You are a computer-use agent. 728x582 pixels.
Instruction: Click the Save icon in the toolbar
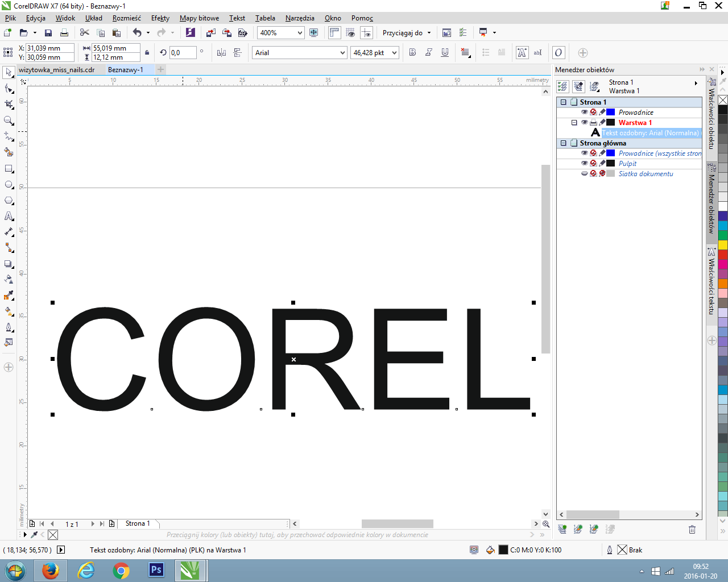tap(48, 33)
